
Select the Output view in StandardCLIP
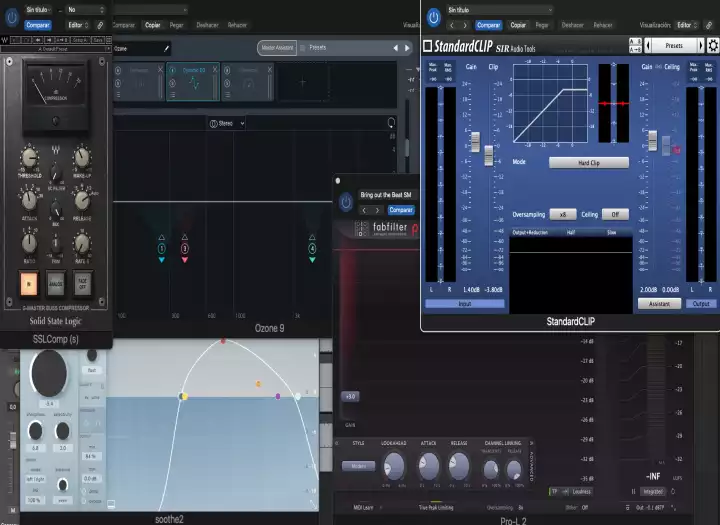pos(701,304)
